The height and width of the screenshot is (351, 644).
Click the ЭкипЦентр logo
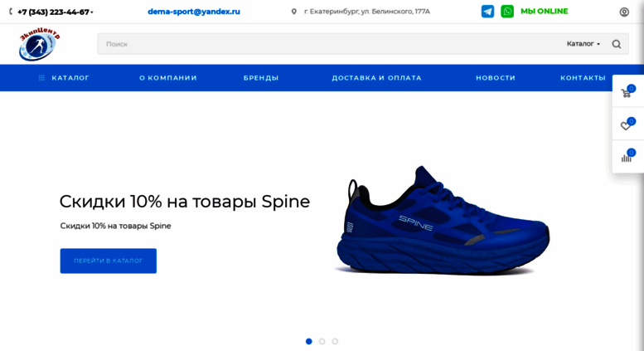click(39, 44)
